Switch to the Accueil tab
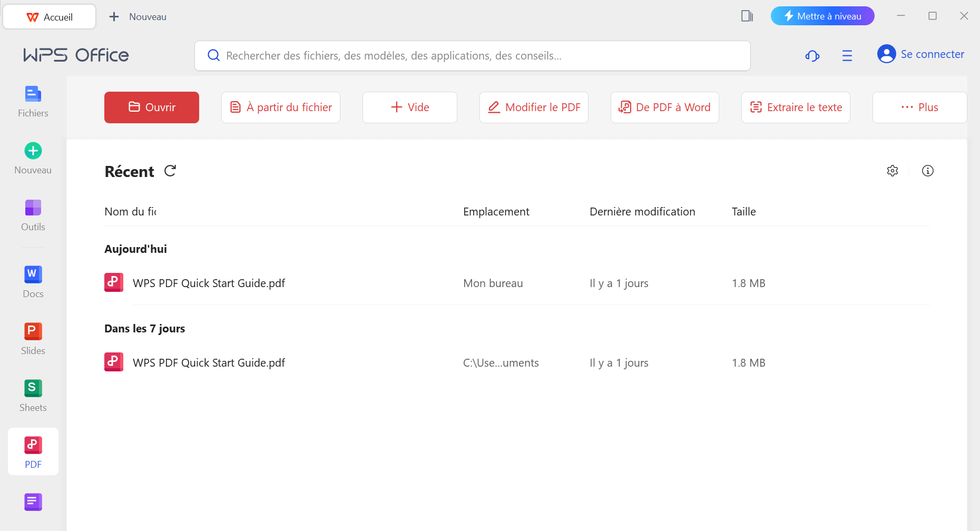This screenshot has height=531, width=980. (50, 17)
